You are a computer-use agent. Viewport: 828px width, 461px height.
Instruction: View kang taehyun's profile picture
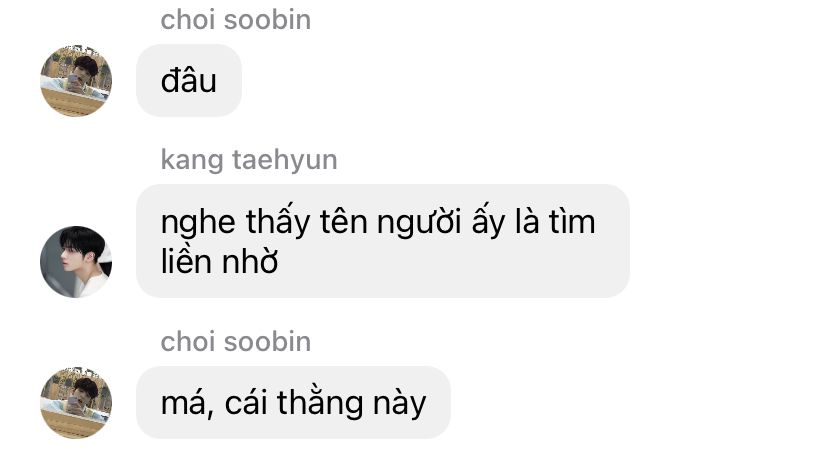(76, 262)
